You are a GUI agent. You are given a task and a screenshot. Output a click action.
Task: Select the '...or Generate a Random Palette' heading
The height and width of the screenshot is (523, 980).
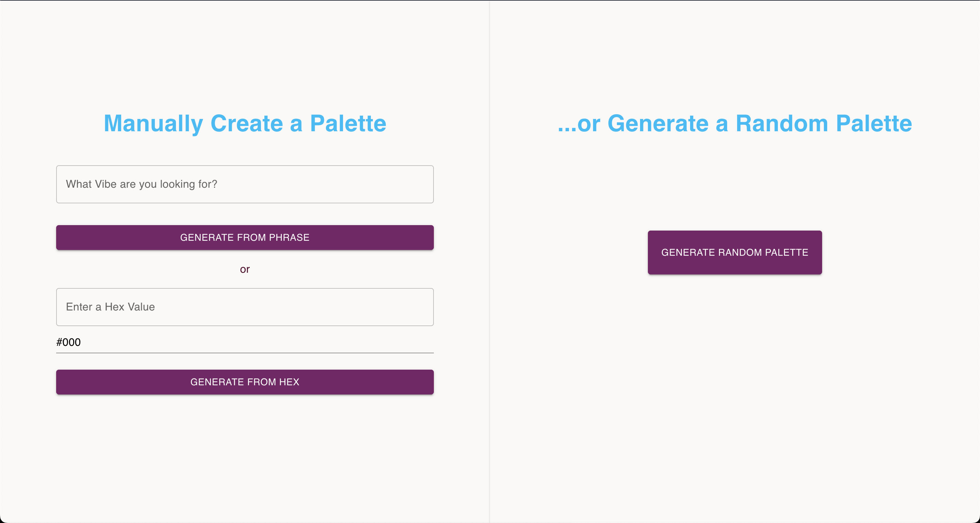click(x=735, y=123)
